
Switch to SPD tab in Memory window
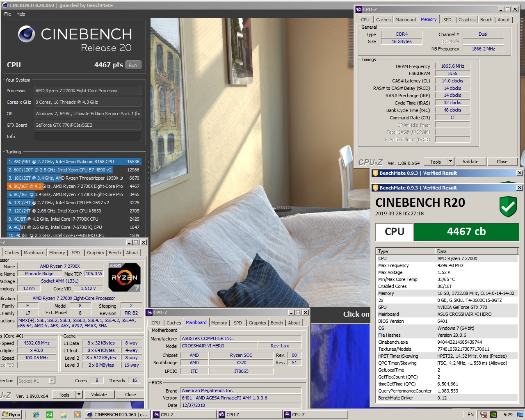447,20
